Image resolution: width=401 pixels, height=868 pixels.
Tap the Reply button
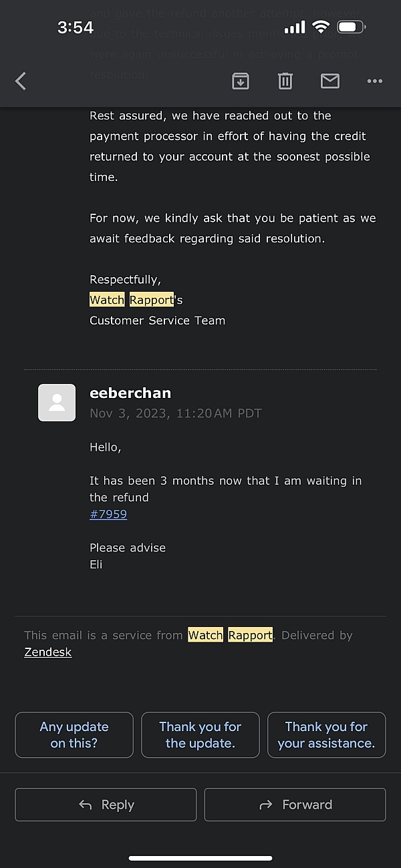pyautogui.click(x=106, y=805)
